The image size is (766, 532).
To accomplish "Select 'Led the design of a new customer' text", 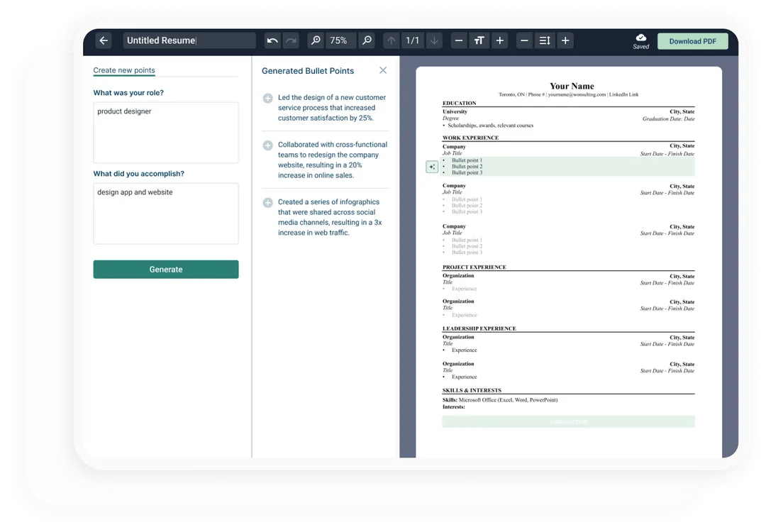I will [x=332, y=97].
